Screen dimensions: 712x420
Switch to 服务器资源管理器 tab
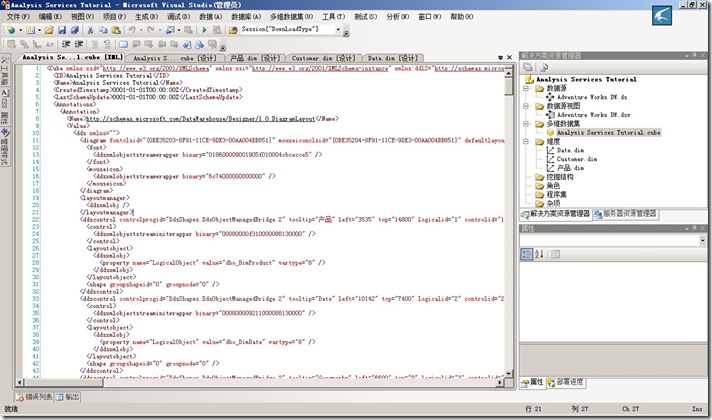tap(625, 213)
